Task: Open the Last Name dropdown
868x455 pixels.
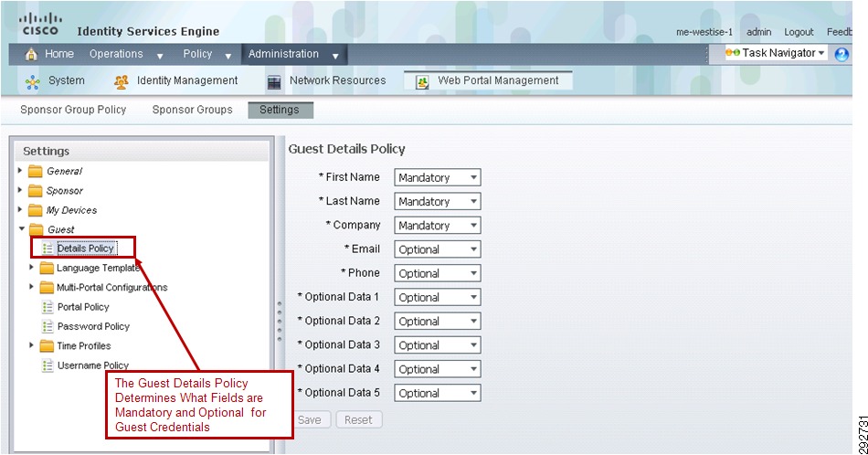Action: [x=438, y=202]
